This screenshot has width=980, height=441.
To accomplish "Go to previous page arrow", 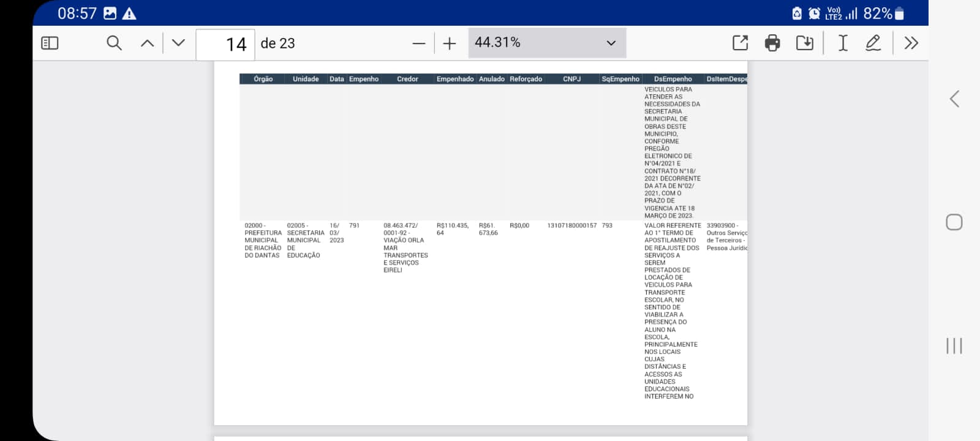I will click(x=147, y=43).
